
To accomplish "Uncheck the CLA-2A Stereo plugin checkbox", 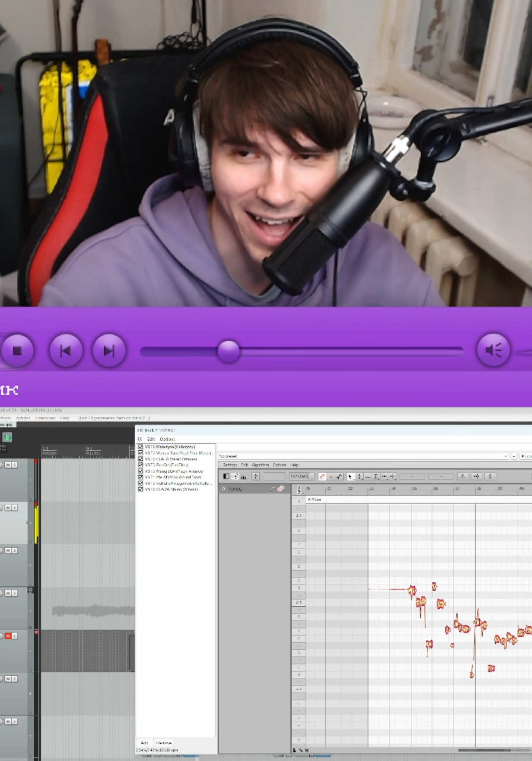I will pos(140,489).
